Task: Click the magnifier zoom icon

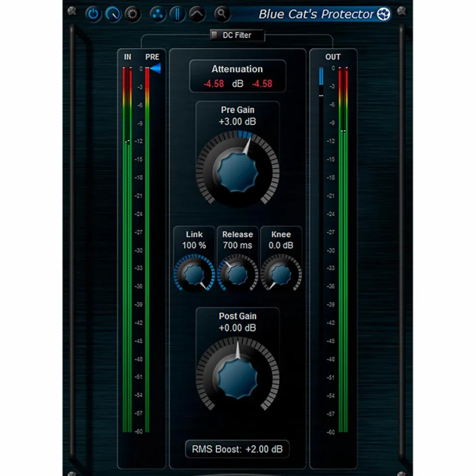Action: (x=222, y=14)
